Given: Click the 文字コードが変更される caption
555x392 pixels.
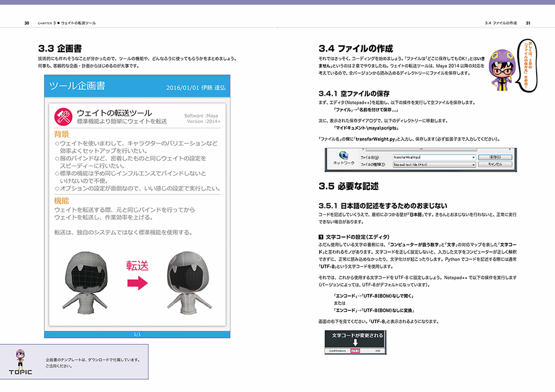Looking at the screenshot, I should (357, 335).
